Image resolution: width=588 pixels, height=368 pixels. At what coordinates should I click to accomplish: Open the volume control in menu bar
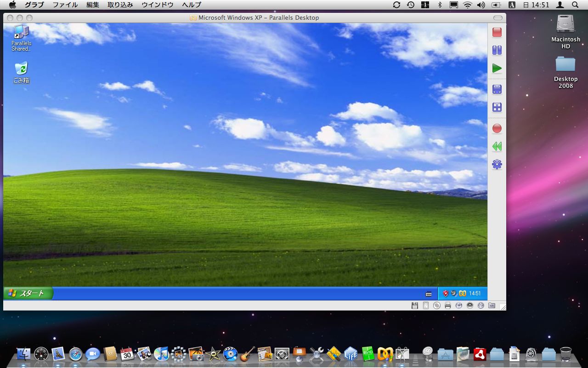(x=481, y=5)
